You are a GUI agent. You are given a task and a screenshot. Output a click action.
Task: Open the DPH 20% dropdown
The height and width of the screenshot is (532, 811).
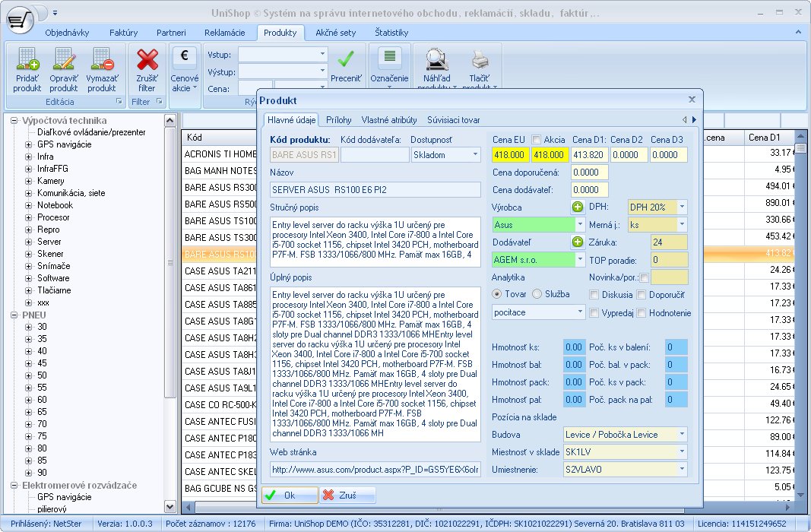683,207
